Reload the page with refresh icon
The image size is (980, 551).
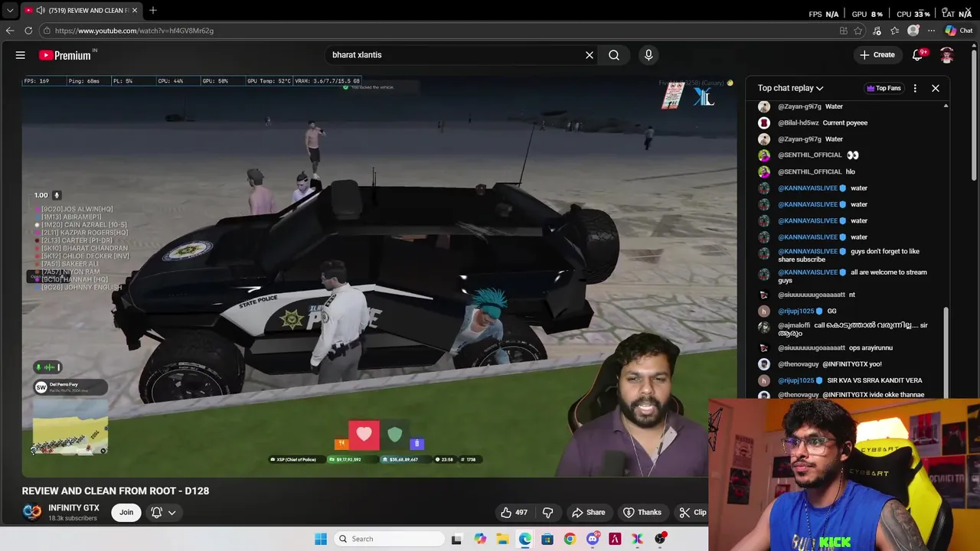[28, 31]
